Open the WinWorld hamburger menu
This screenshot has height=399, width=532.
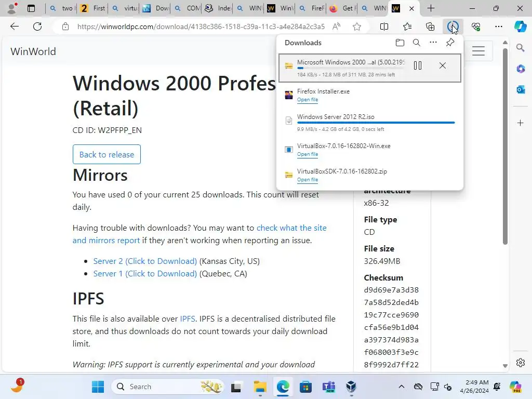pos(478,51)
